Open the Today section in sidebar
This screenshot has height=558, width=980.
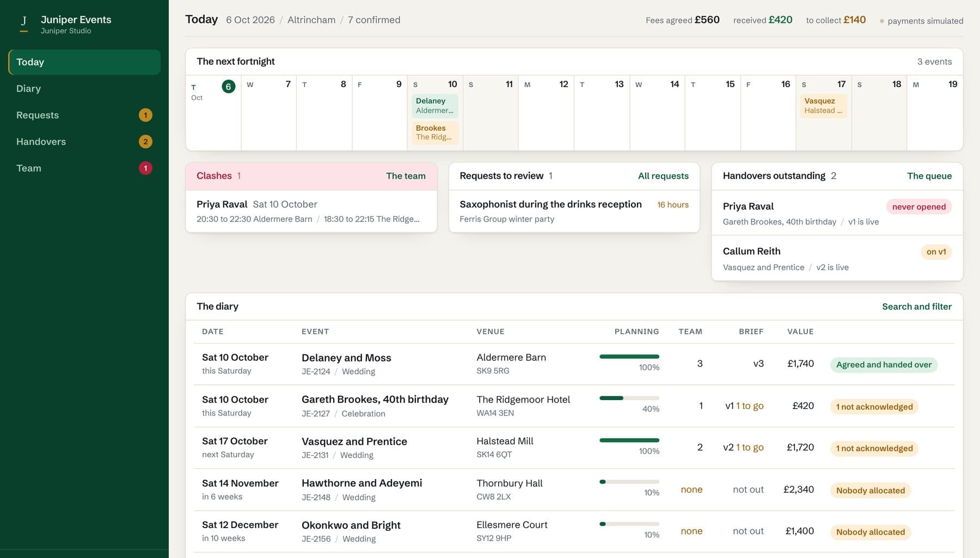[84, 62]
